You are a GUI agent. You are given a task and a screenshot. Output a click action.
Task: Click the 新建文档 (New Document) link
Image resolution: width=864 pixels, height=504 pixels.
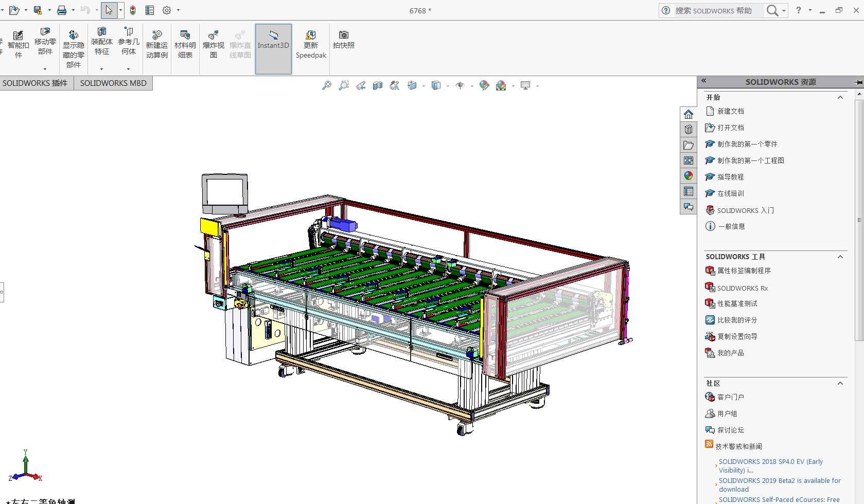click(x=730, y=111)
